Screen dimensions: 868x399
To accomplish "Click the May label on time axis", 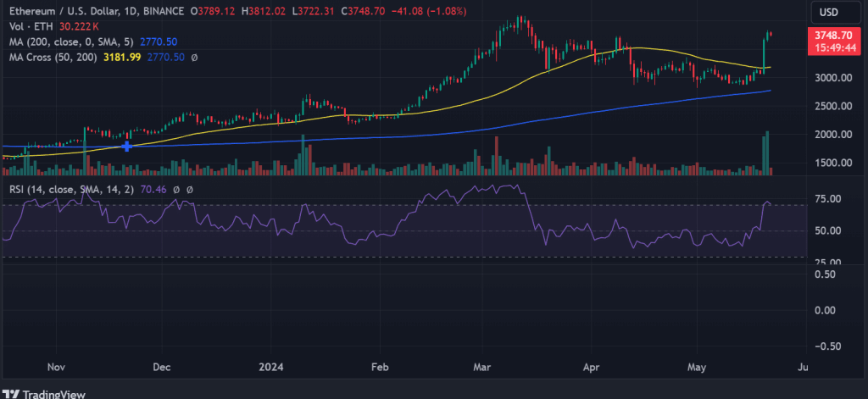I will point(697,367).
